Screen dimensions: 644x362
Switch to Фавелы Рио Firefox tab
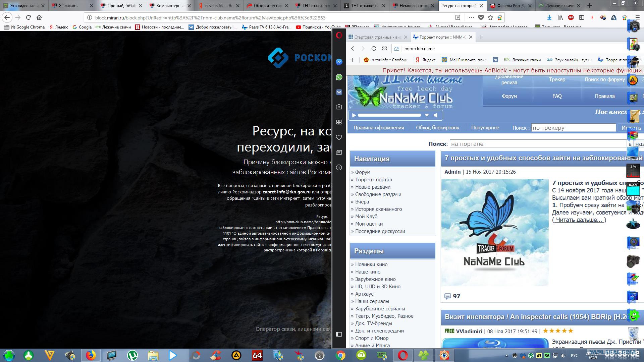511,6
